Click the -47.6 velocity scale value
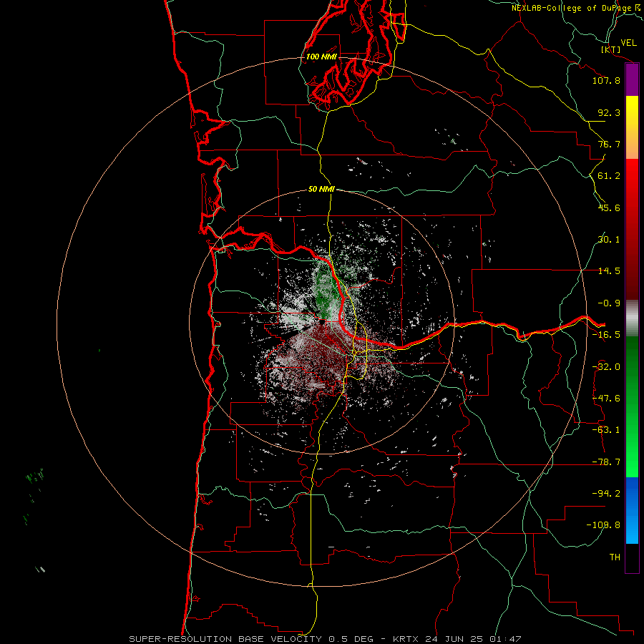Screen dimensions: 644x644 [606, 399]
